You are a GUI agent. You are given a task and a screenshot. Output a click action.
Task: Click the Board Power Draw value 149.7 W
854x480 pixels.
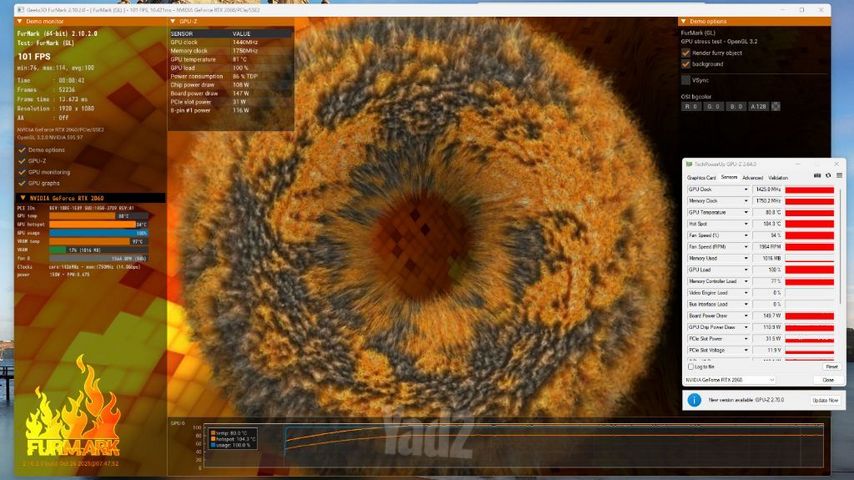pyautogui.click(x=768, y=315)
